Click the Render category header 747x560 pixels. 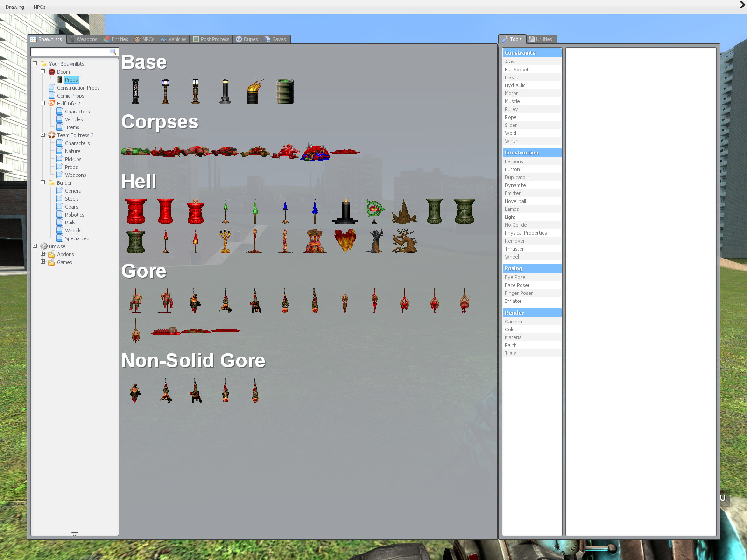click(532, 313)
